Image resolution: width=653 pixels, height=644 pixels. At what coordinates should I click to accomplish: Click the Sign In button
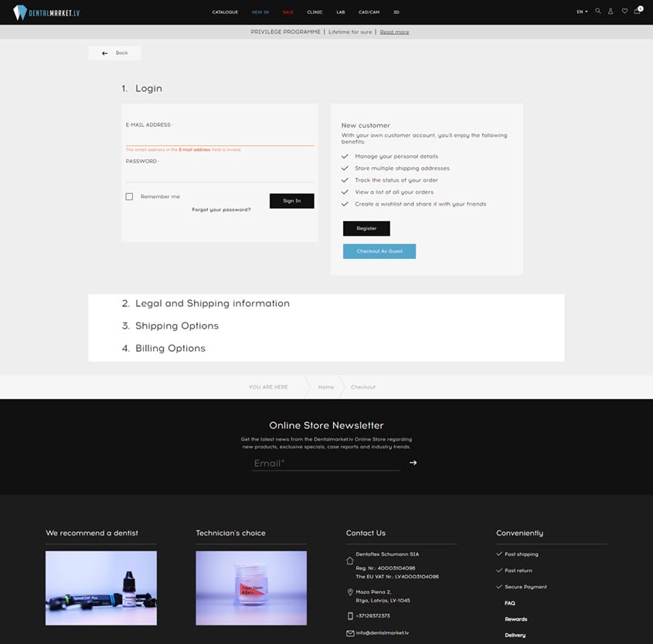292,201
